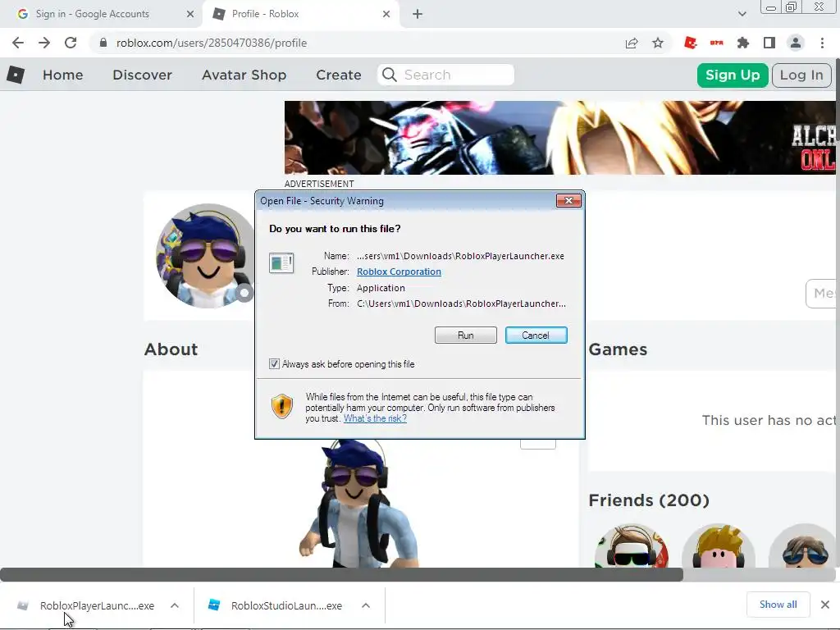
Task: Click the user's profile avatar picture
Action: tap(206, 256)
